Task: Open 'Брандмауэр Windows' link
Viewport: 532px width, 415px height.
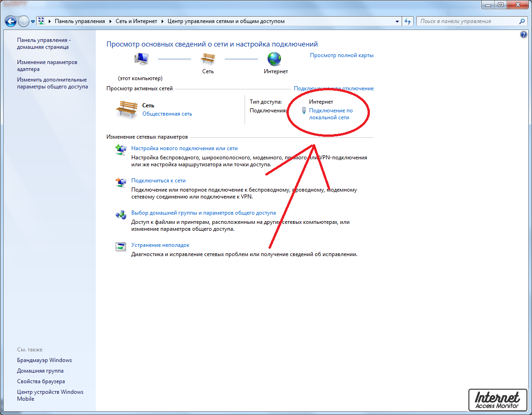Action: pyautogui.click(x=44, y=360)
